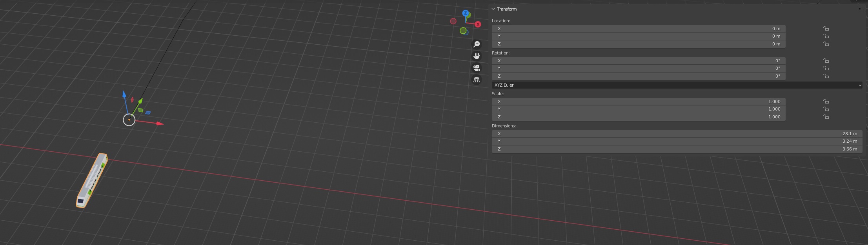
Task: Toggle lock for Location X
Action: [826, 29]
